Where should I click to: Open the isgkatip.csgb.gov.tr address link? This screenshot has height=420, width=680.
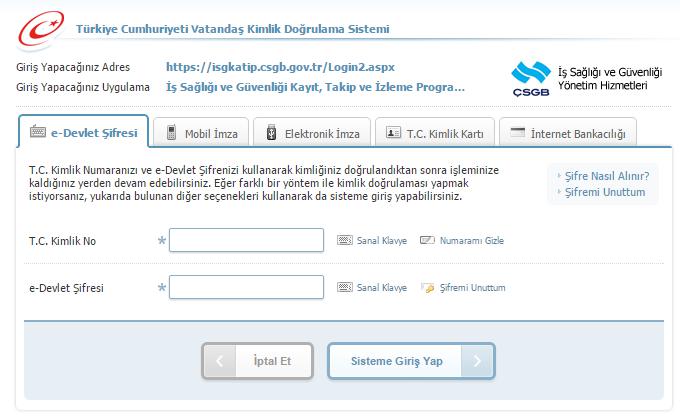(268, 68)
